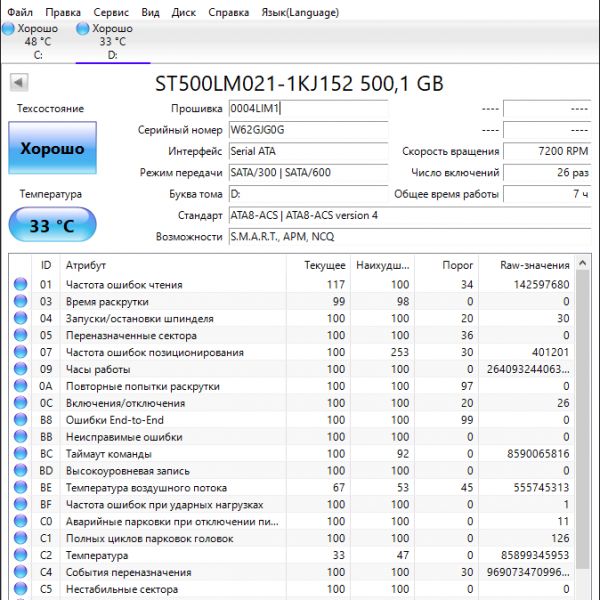This screenshot has height=600, width=600.
Task: Select the Частота ошибок позиционирования attribute name
Action: [155, 352]
